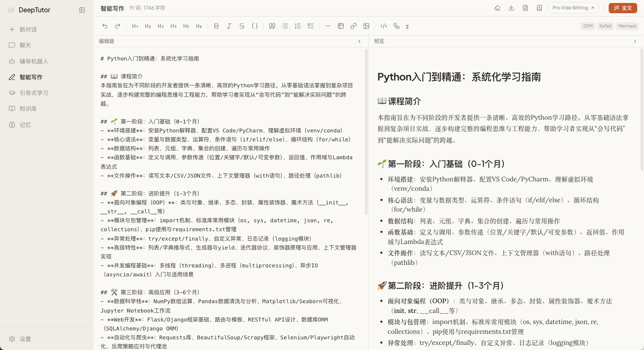Collapse the 编辑器 pane
This screenshot has height=350, width=644.
[359, 41]
